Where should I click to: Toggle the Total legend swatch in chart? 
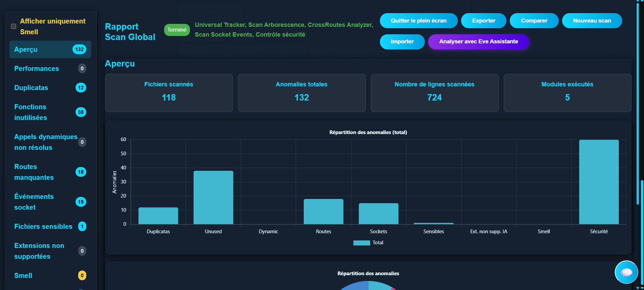(361, 243)
